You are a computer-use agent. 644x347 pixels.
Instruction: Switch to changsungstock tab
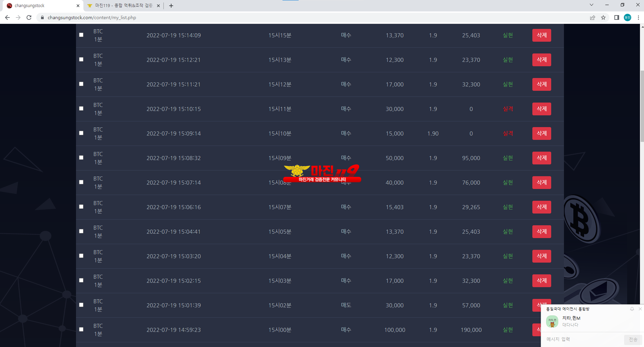point(42,6)
